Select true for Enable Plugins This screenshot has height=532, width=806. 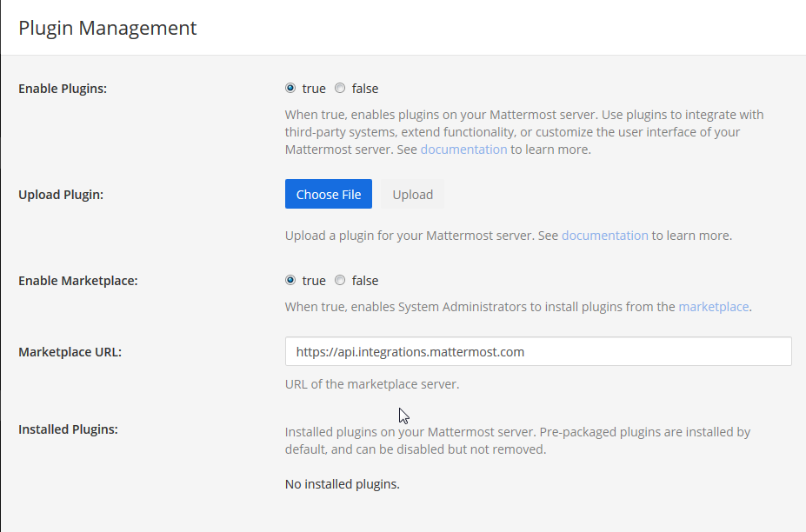290,88
